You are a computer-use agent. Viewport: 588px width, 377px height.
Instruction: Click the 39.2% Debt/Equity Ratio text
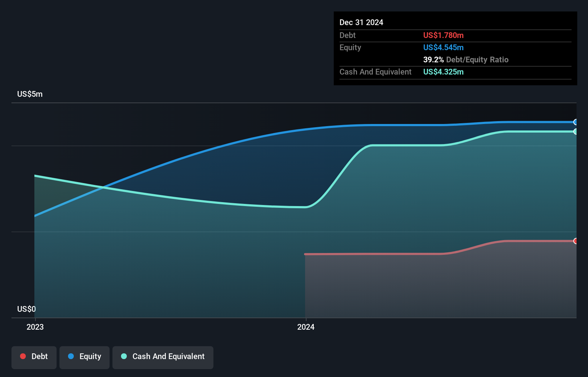point(466,59)
